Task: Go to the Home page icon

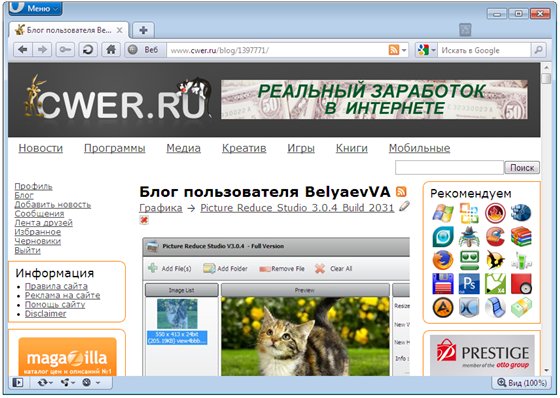Action: (111, 50)
